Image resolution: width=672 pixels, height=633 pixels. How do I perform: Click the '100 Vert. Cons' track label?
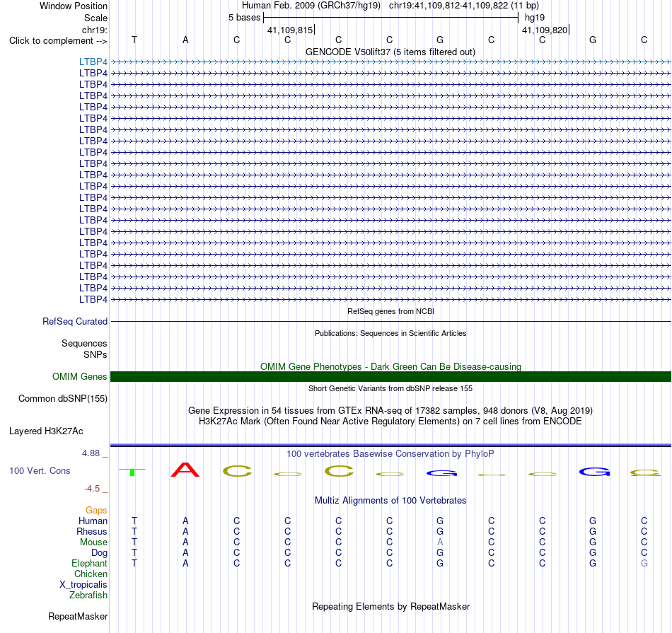[40, 470]
